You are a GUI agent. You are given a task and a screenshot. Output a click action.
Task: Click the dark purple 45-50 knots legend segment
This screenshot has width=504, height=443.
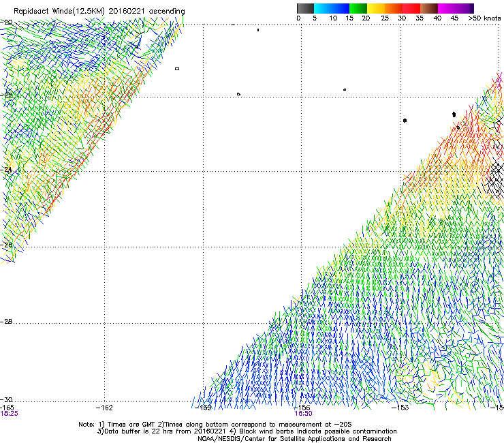tap(464, 8)
